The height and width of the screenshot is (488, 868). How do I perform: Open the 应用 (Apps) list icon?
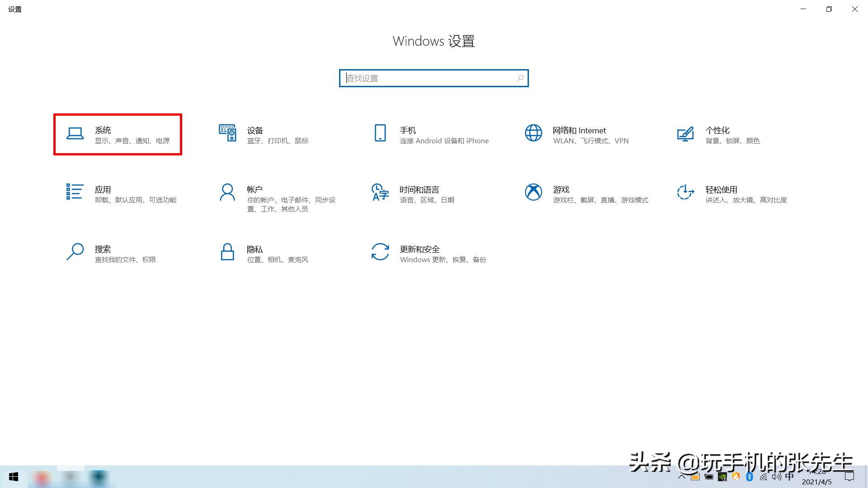(75, 192)
